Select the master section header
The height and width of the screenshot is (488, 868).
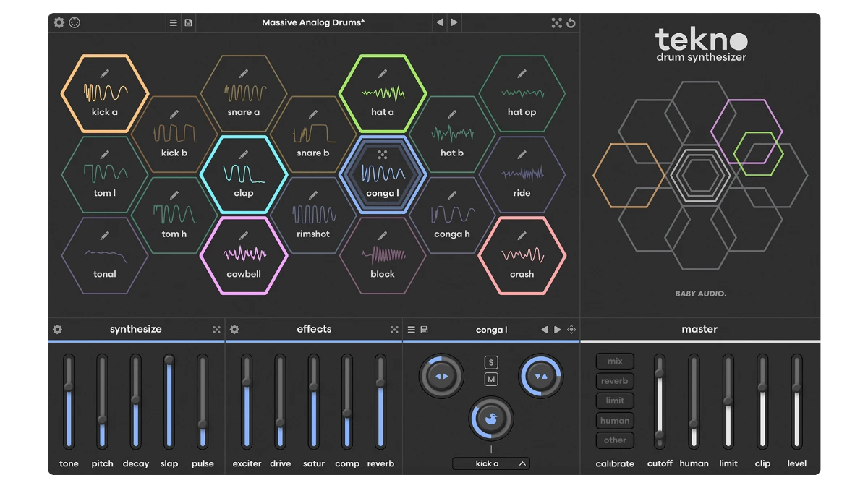pyautogui.click(x=699, y=329)
